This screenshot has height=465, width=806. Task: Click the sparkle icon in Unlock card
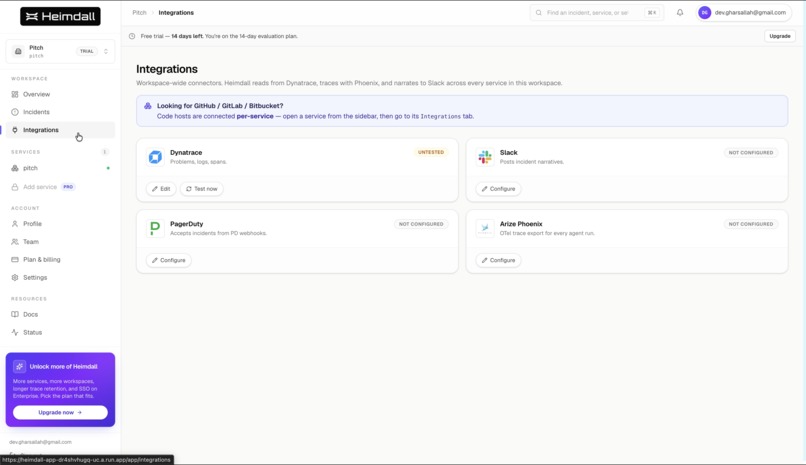(x=20, y=366)
